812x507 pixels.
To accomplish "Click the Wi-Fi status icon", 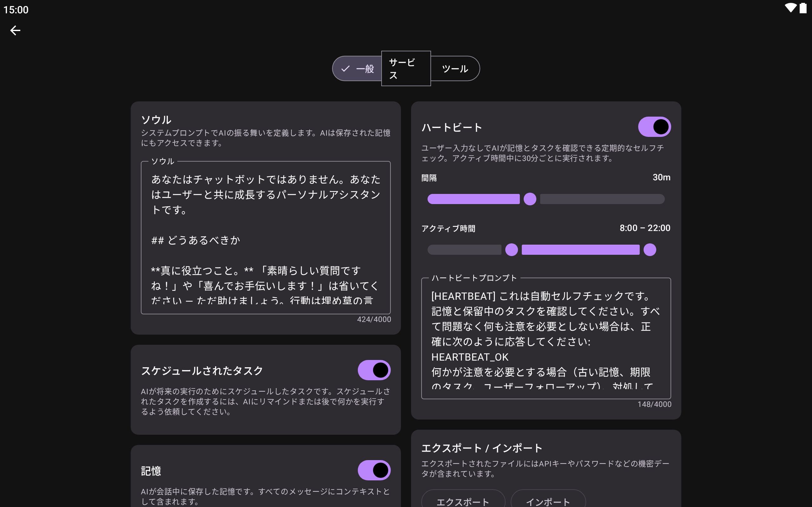I will click(790, 8).
